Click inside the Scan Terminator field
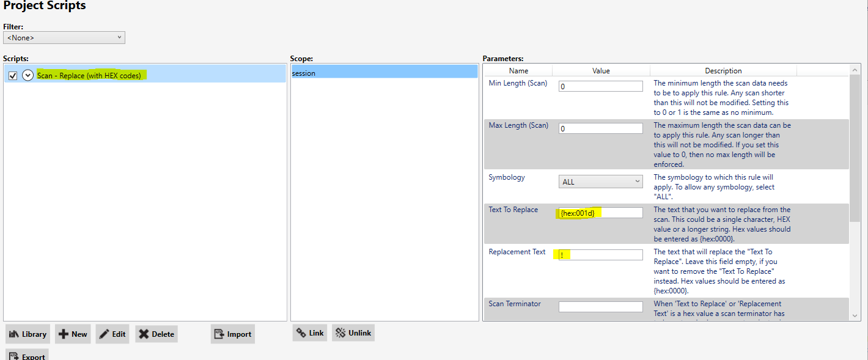 [x=600, y=306]
